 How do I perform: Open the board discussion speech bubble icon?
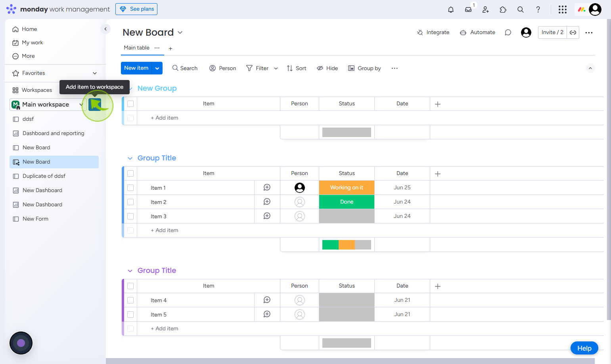point(508,32)
